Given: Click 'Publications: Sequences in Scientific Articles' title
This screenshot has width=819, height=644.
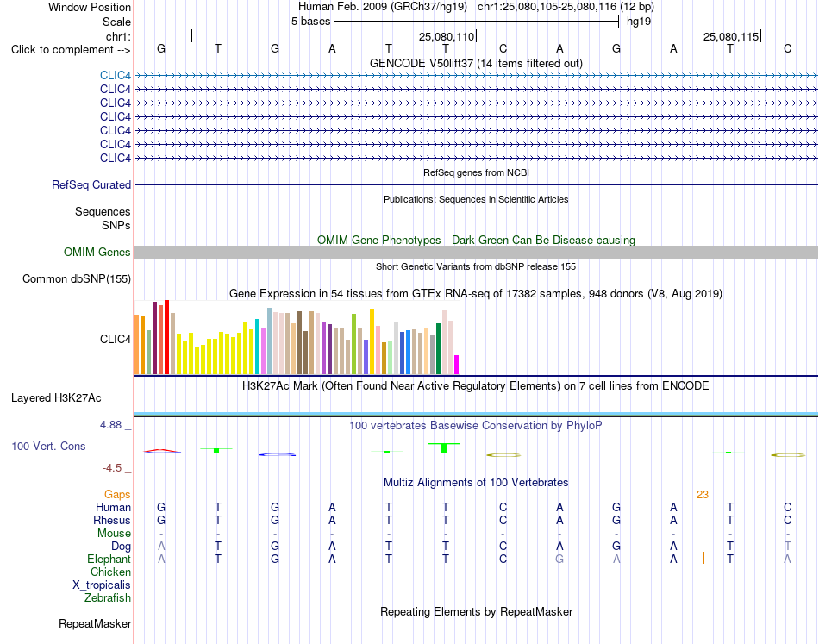Looking at the screenshot, I should coord(476,199).
